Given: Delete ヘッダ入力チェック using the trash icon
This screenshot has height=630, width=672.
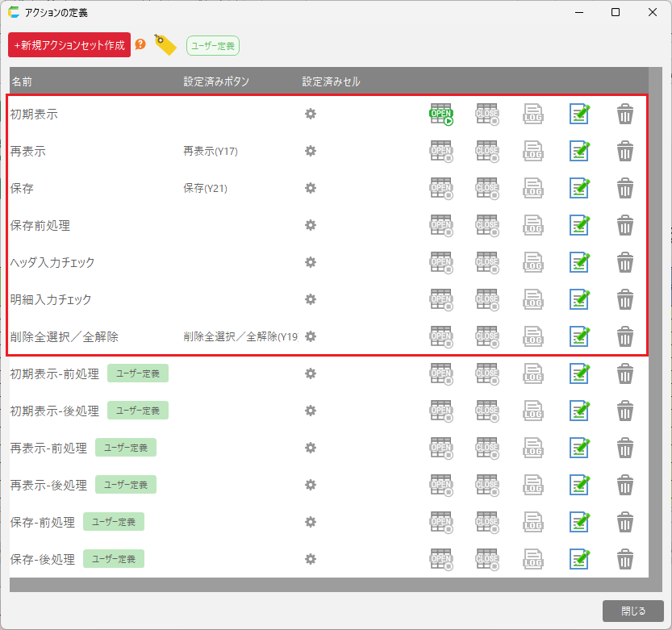Looking at the screenshot, I should [x=625, y=262].
